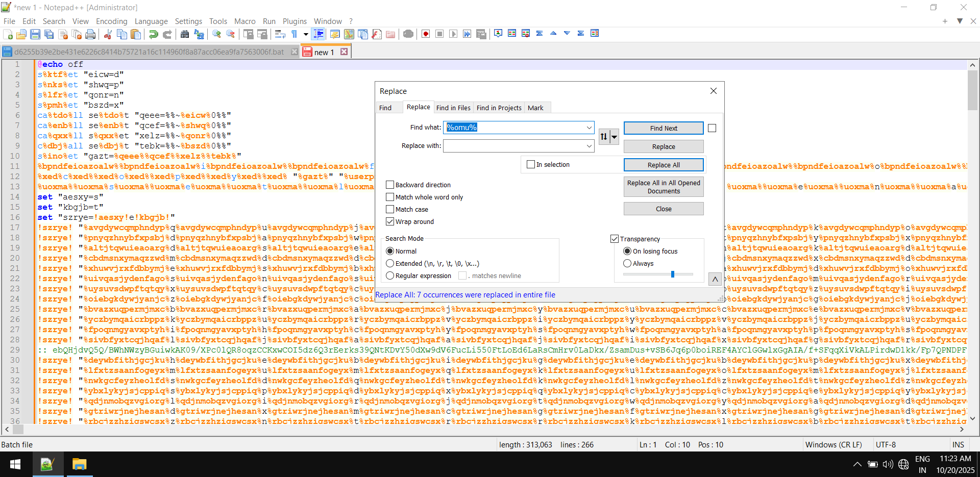
Task: Click the Save file toolbar icon
Action: [x=35, y=34]
